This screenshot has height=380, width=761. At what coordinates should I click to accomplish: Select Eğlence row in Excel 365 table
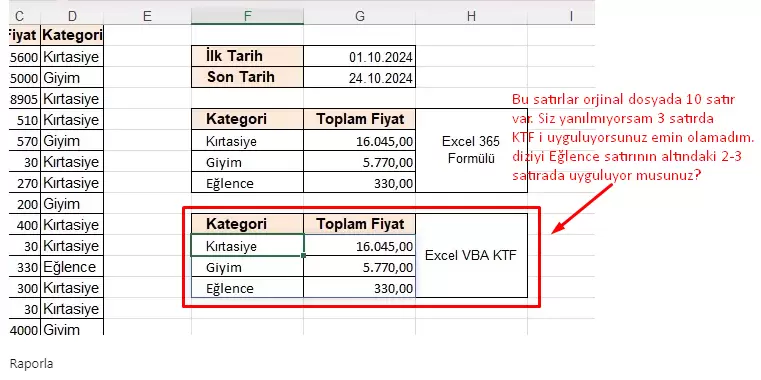(x=248, y=182)
